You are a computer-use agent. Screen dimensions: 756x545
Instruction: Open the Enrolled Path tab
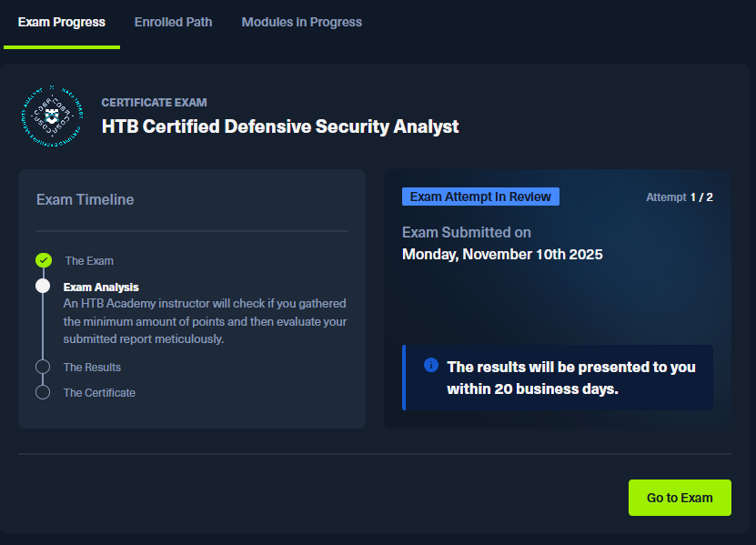(x=173, y=22)
